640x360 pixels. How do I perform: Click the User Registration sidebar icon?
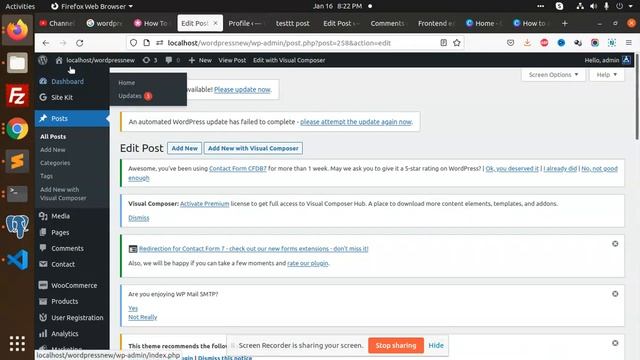(43, 317)
